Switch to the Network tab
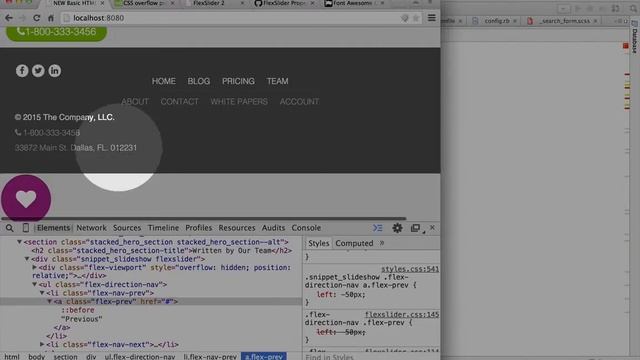Screen dimensions: 640x360 [x=91, y=228]
